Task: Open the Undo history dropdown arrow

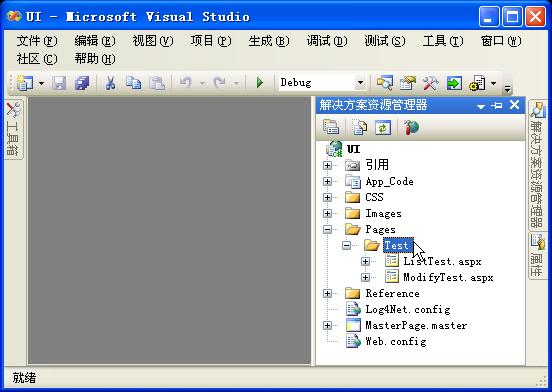Action: click(x=202, y=83)
